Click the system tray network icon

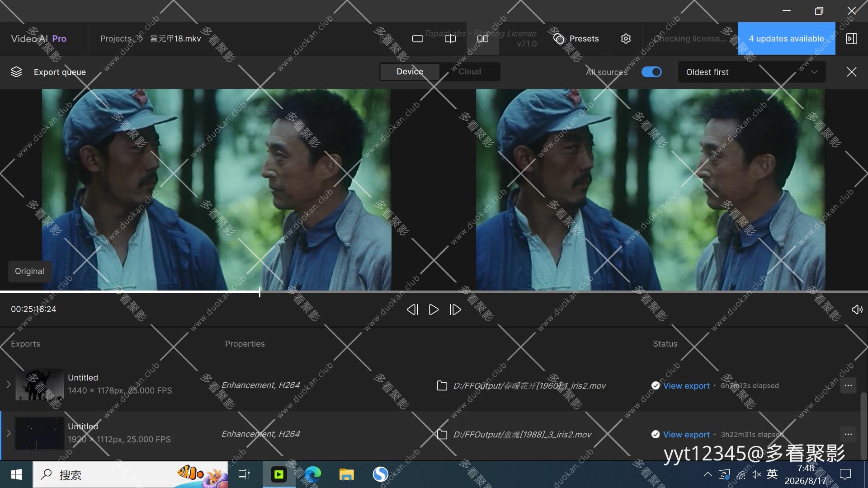[741, 474]
